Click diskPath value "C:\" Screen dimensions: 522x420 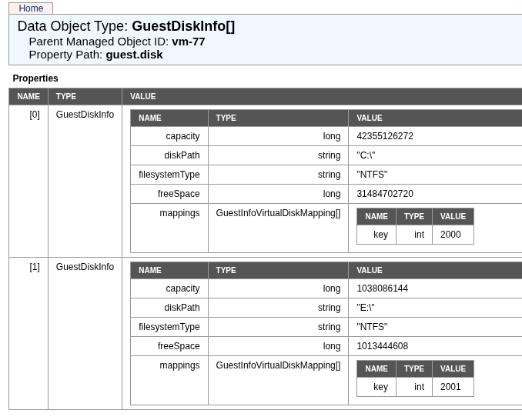[366, 155]
